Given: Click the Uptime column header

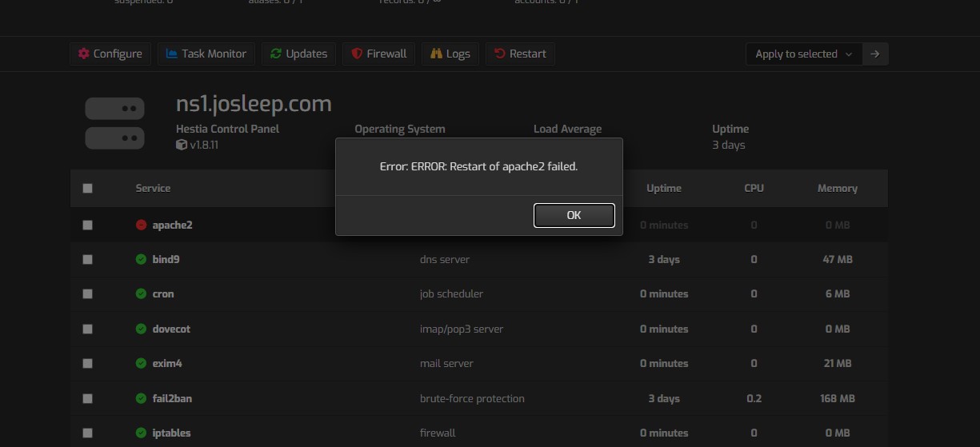Looking at the screenshot, I should click(664, 188).
